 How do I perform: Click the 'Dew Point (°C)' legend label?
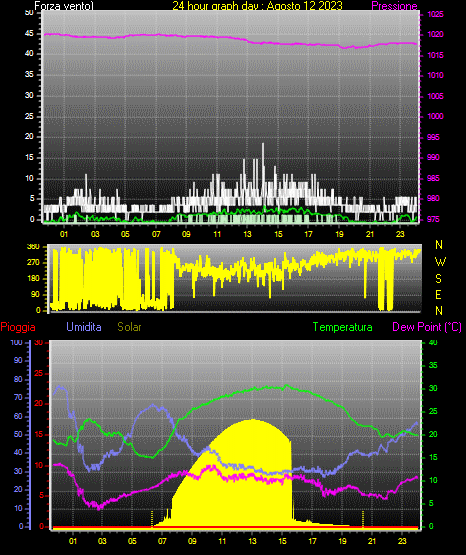click(427, 327)
